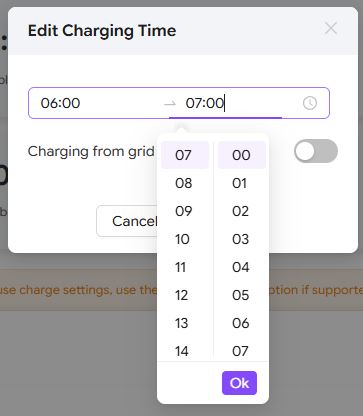The width and height of the screenshot is (363, 416).
Task: Select hour 08 in the picker
Action: [x=185, y=183]
